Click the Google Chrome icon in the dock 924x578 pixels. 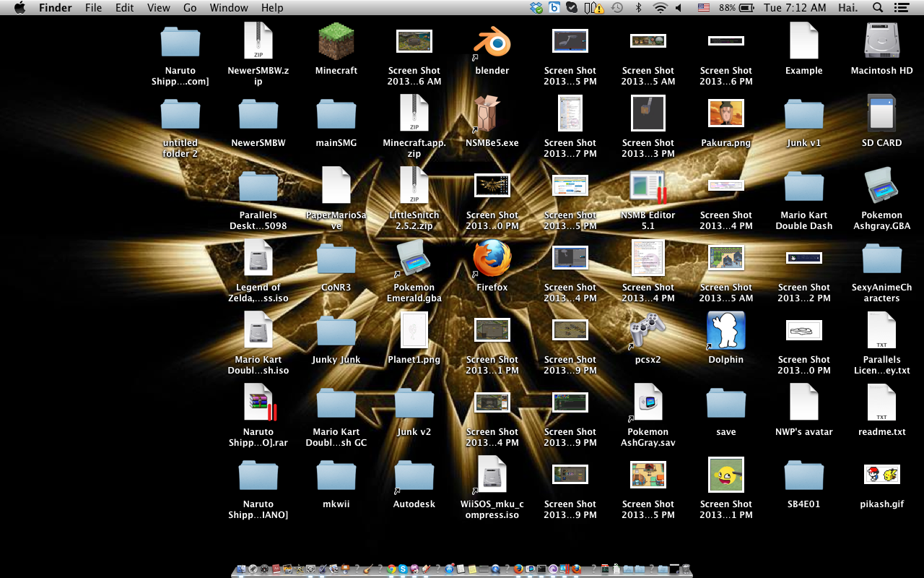[391, 569]
